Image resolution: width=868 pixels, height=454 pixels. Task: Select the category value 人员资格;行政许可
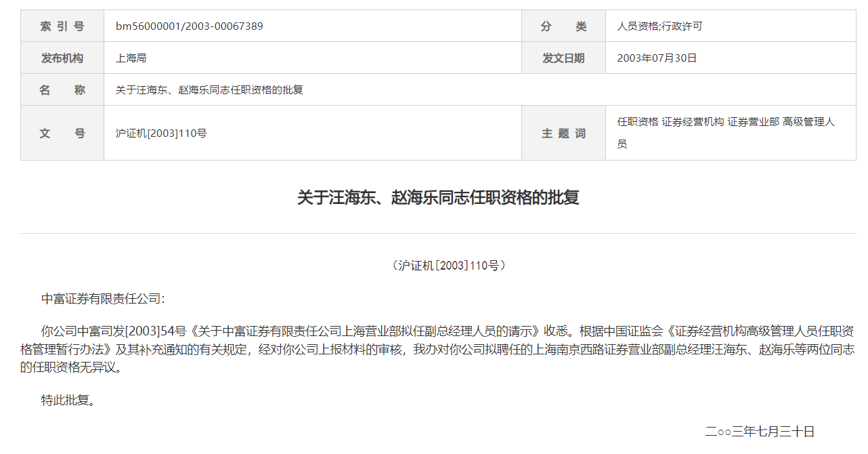coord(659,26)
